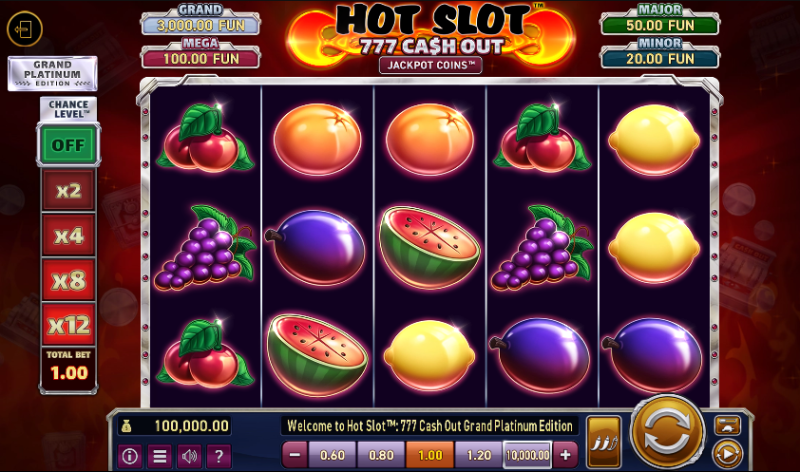Click the cash wallet icon above autoplay
The width and height of the screenshot is (800, 472).
coord(728,425)
